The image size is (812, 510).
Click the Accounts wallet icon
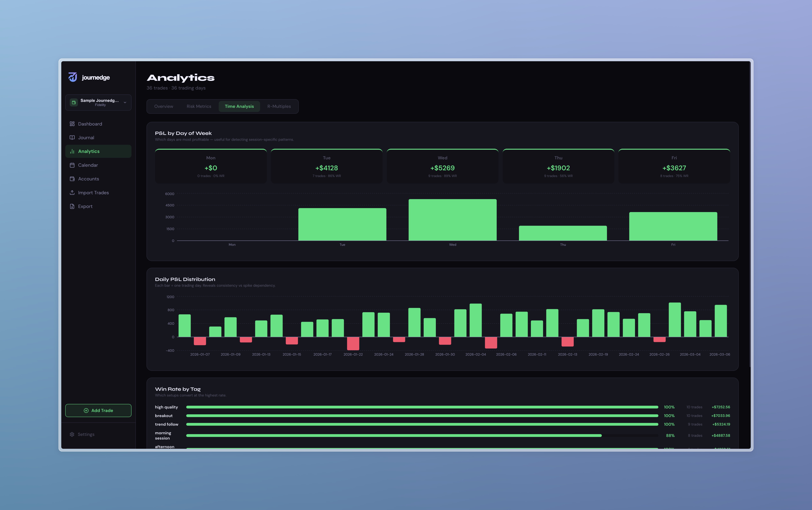tap(72, 179)
